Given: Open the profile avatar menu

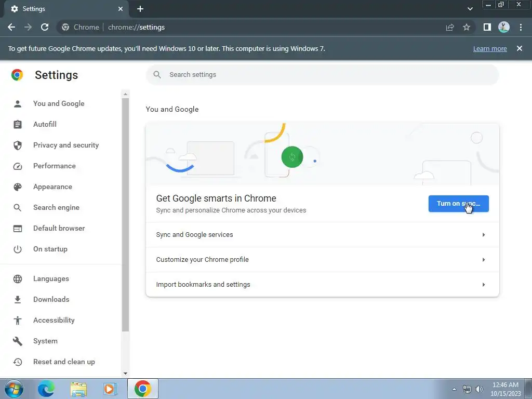Looking at the screenshot, I should pos(504,27).
